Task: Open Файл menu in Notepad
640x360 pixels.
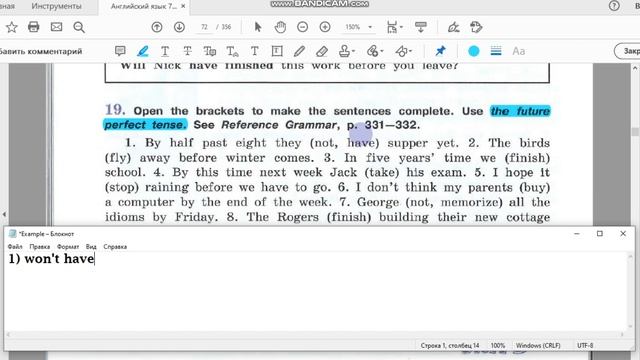Action: 15,247
